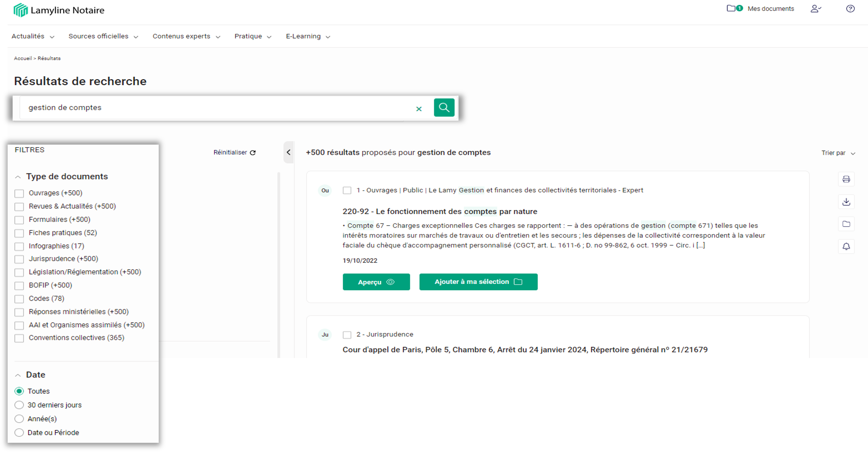Print the search results
This screenshot has height=452, width=868.
pos(846,179)
